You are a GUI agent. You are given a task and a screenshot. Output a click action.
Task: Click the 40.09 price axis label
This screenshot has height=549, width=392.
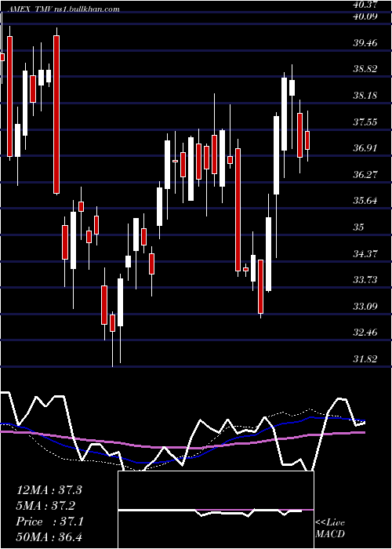pos(365,16)
